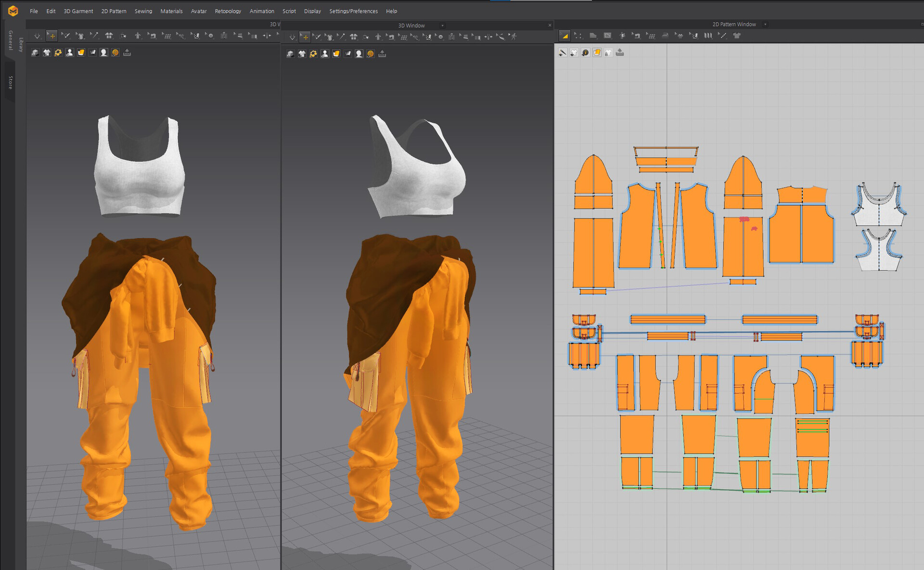924x570 pixels.
Task: Toggle Show Avatar in left 3D view
Action: tap(70, 53)
